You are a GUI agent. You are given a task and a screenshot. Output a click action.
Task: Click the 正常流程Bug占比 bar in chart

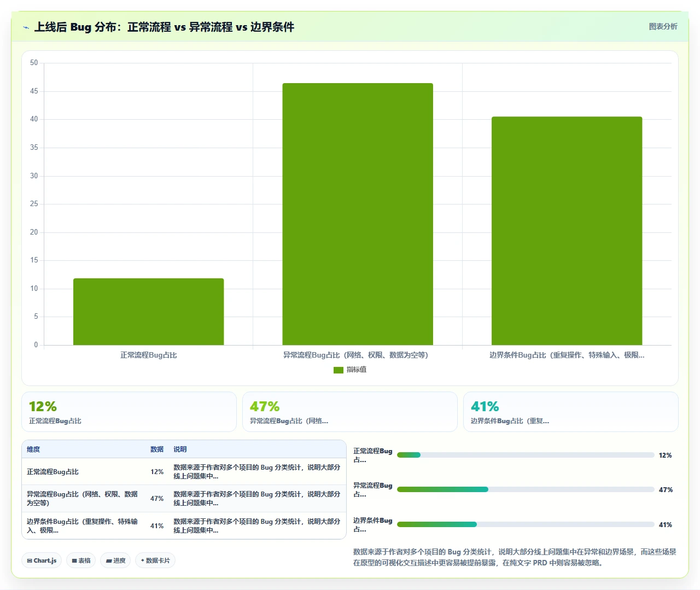point(149,312)
